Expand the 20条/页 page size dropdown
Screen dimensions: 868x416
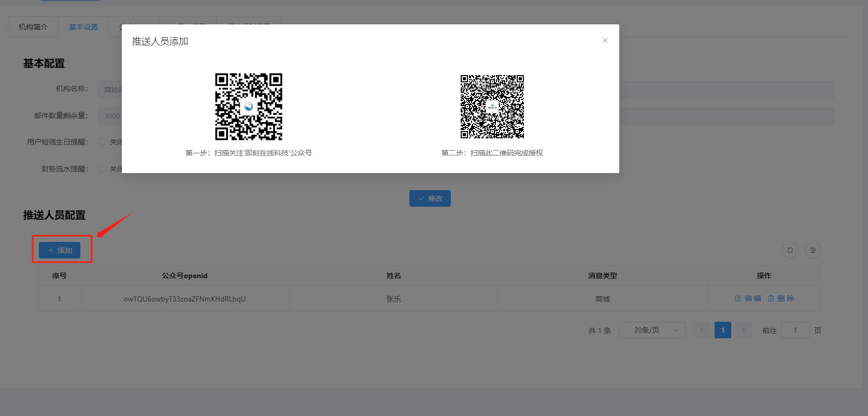[x=652, y=330]
